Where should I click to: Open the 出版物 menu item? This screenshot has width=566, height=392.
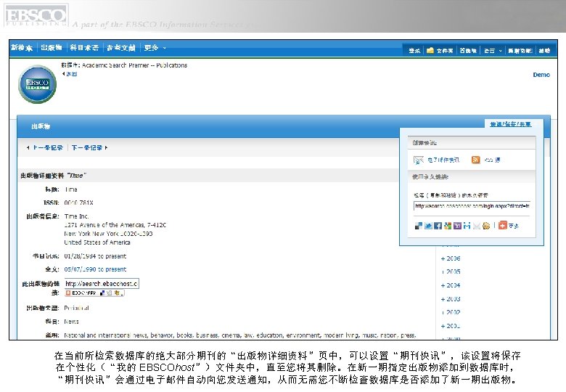click(52, 48)
